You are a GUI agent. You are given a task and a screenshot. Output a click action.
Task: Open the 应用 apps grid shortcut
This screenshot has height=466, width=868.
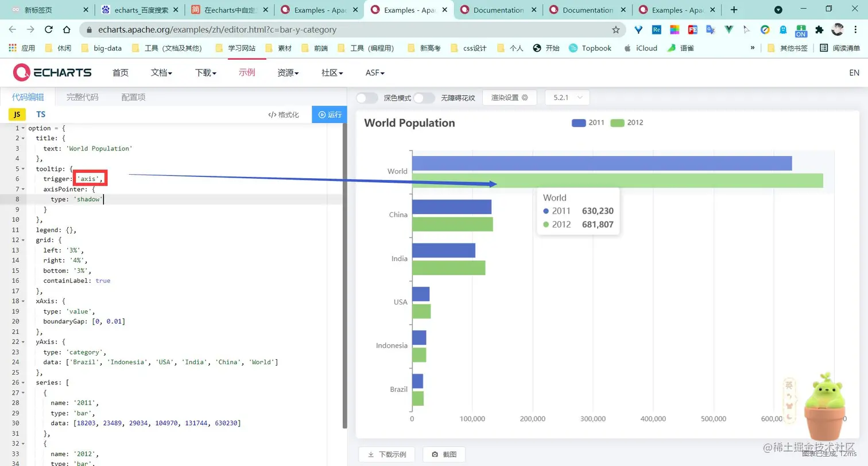pos(22,48)
